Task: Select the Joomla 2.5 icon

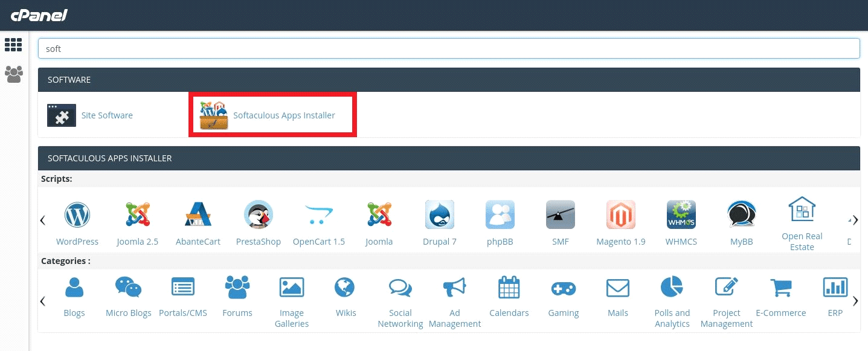Action: [137, 214]
